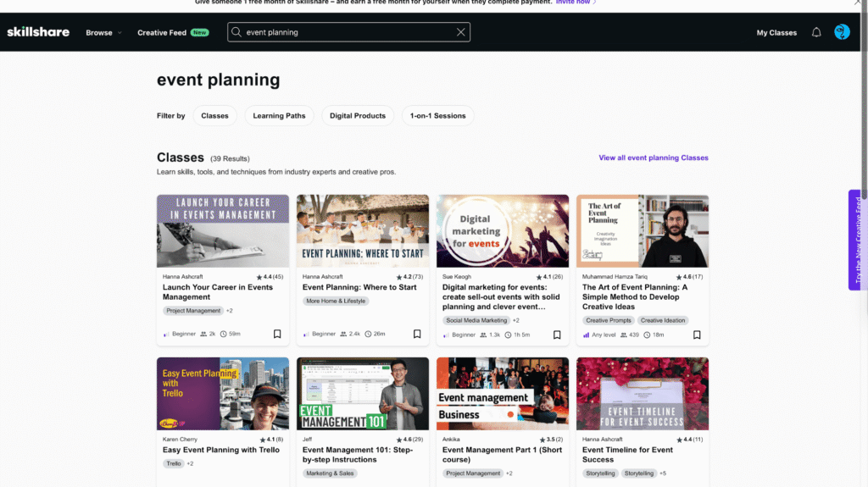Click the 59m duration clock icon
The height and width of the screenshot is (487, 868).
[x=224, y=334]
